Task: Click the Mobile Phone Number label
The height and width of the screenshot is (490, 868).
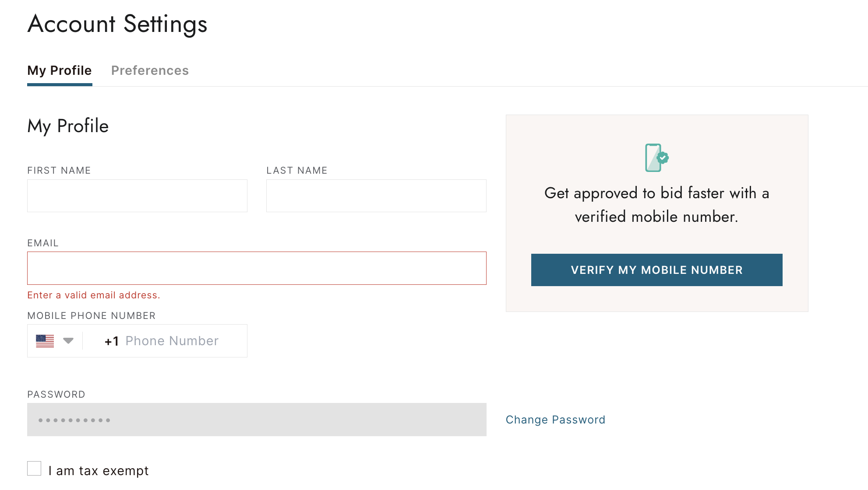Action: [x=92, y=315]
